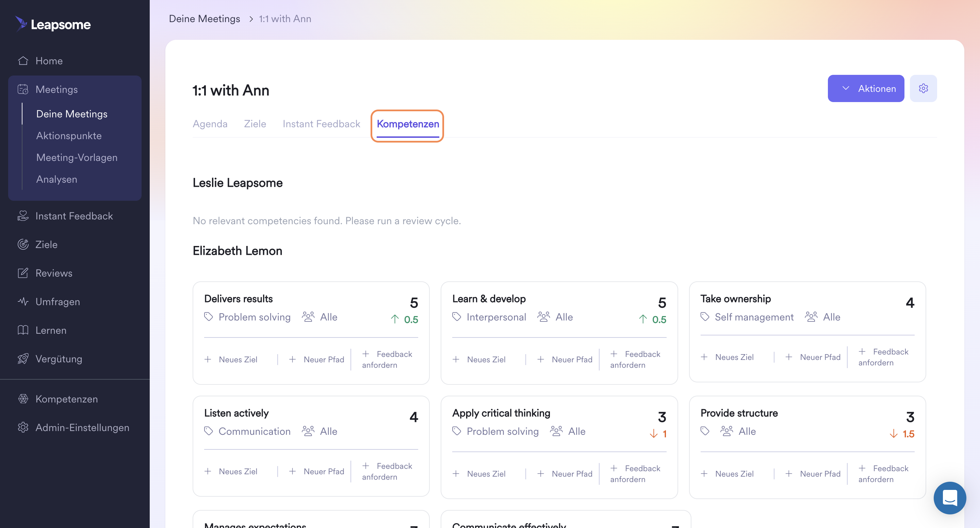Click the Umfragen pulse icon
Screen dimensions: 980x528
point(23,302)
